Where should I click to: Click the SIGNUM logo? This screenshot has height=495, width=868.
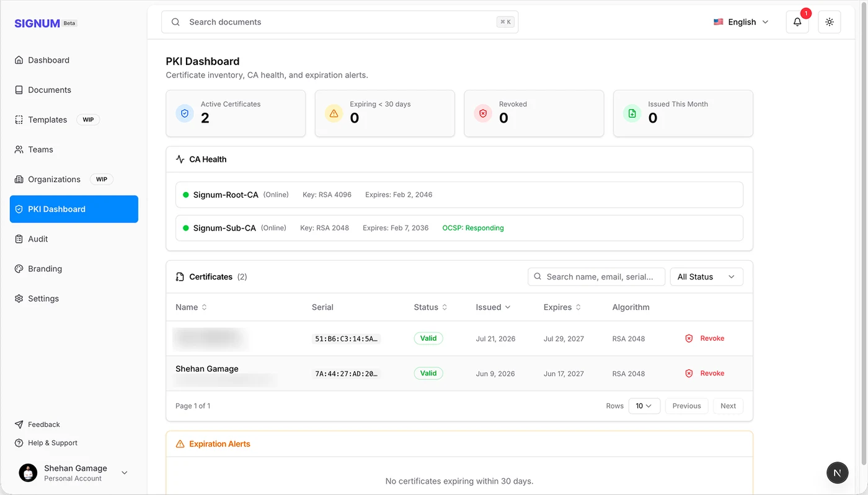coord(37,24)
